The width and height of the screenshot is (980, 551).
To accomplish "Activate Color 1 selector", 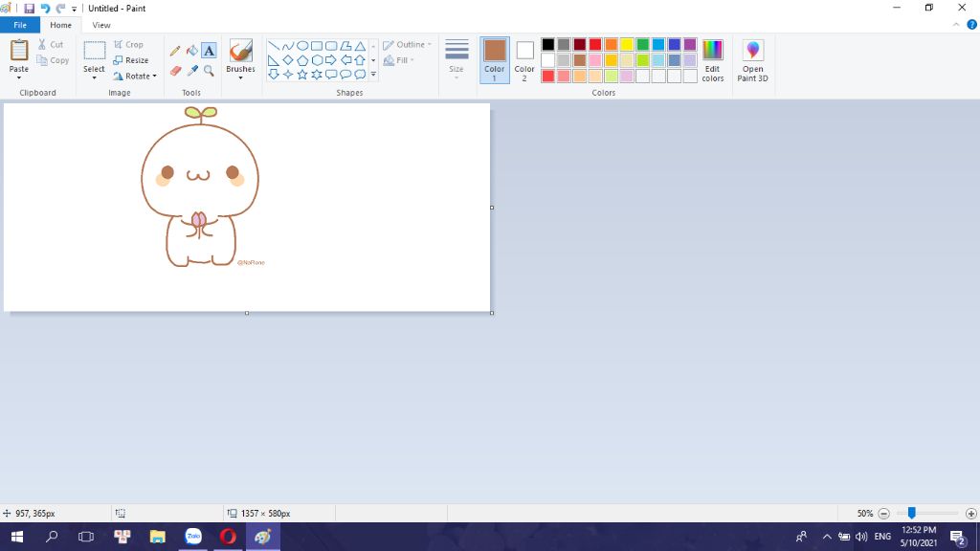I will 495,60.
